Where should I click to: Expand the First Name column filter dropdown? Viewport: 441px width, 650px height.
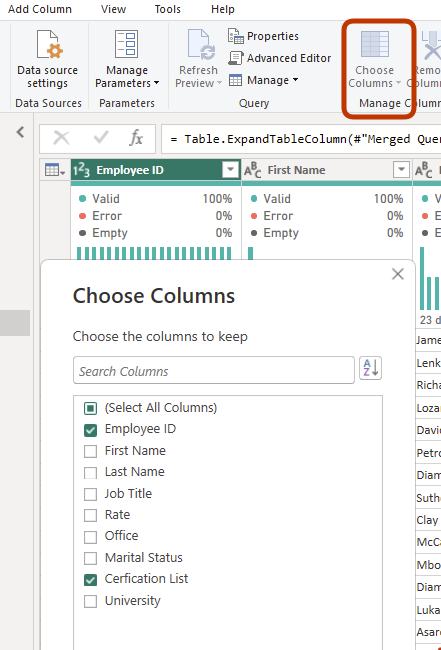click(x=401, y=170)
